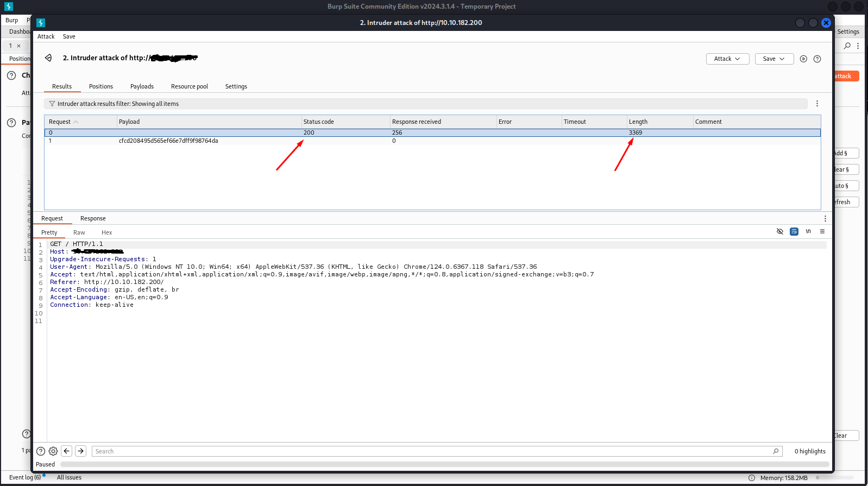Open the Save dropdown button
Screen dimensions: 868x486
click(x=774, y=59)
